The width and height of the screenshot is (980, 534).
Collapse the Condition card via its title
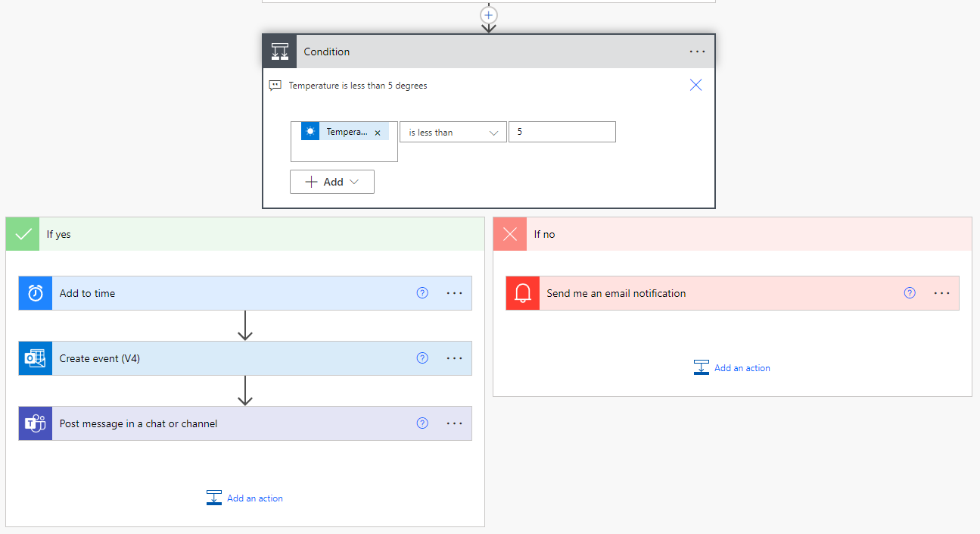(x=327, y=52)
